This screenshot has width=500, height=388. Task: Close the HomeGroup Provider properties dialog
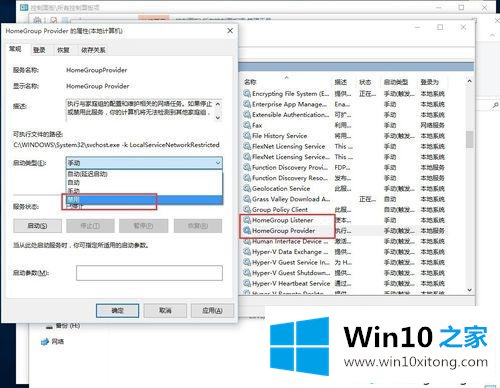[230, 31]
